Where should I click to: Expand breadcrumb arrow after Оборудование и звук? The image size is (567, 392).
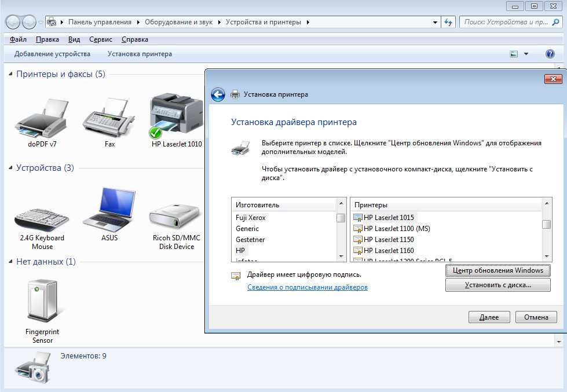click(x=219, y=22)
